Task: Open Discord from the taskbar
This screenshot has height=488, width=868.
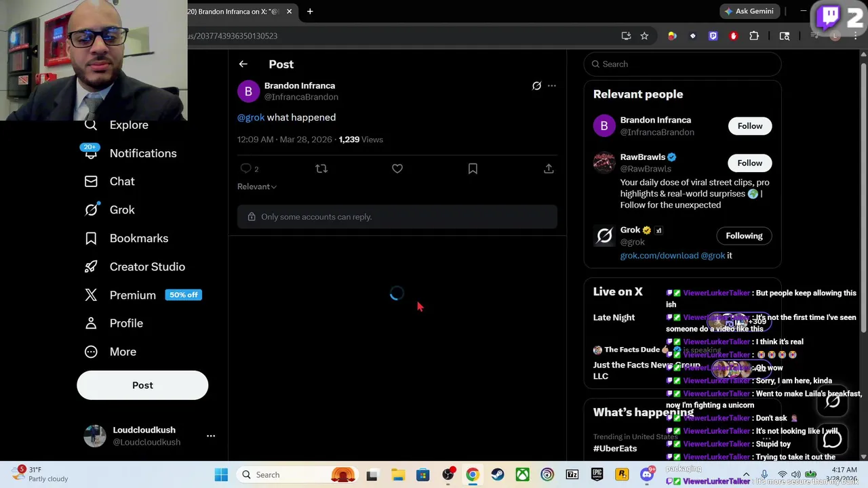Action: pos(647,475)
